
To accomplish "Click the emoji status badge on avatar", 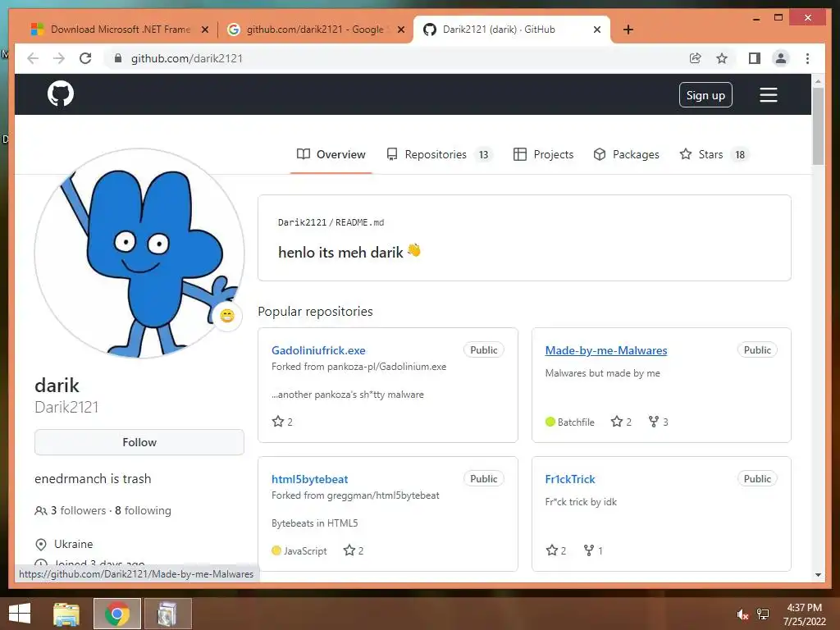I will tap(227, 316).
